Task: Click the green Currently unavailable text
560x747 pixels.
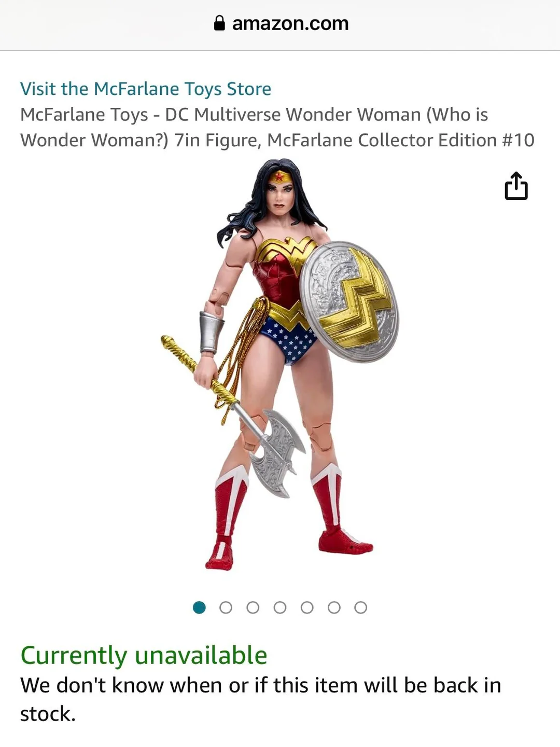Action: tap(144, 655)
